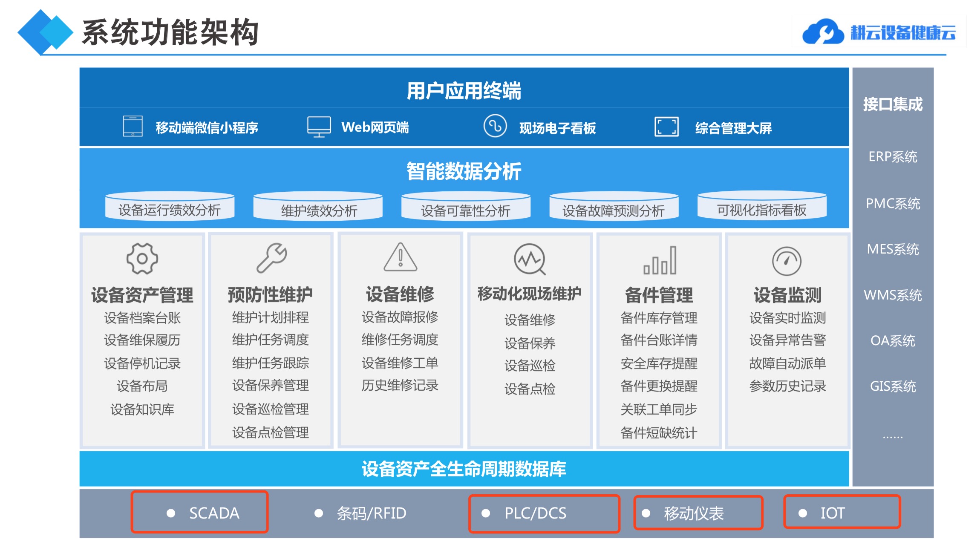Click the 设备资产全生命周期数据库 bar
The height and width of the screenshot is (559, 980).
click(x=464, y=469)
